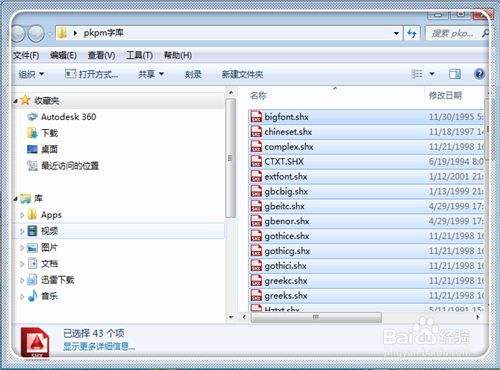Screen dimensions: 500x370
Task: Click the complex.shx file icon
Action: coord(256,147)
